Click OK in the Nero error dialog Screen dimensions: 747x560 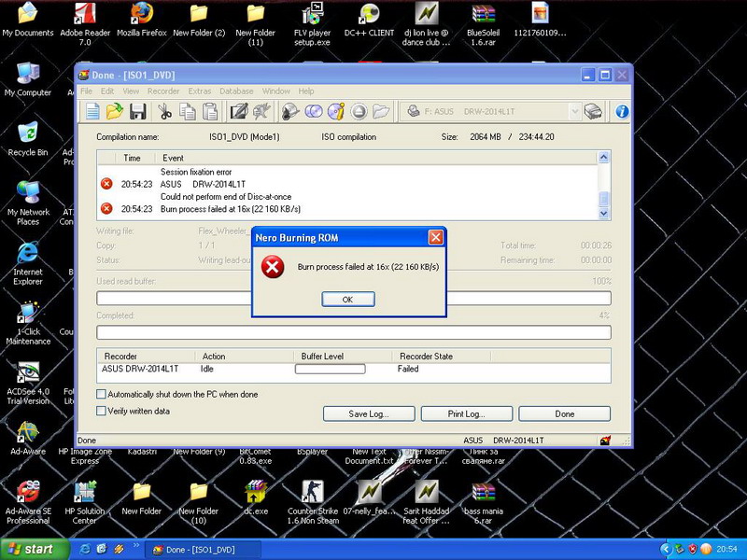coord(348,300)
